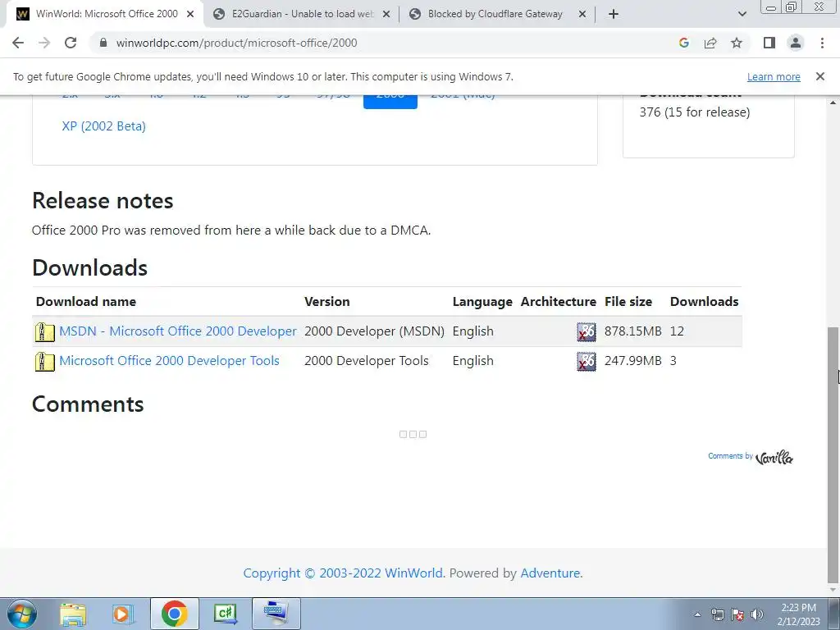Open the on-screen keyboard taskbar app
The height and width of the screenshot is (630, 840).
[276, 614]
